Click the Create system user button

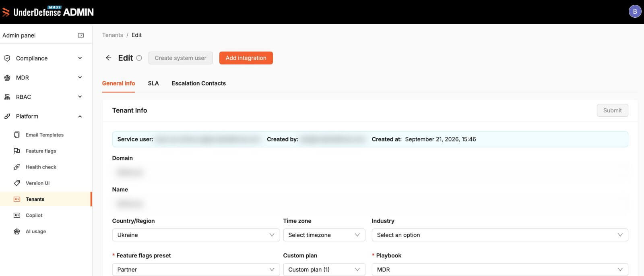point(180,58)
